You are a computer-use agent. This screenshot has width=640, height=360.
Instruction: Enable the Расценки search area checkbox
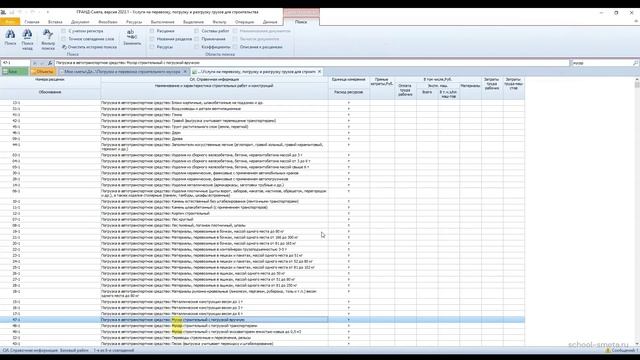[152, 31]
